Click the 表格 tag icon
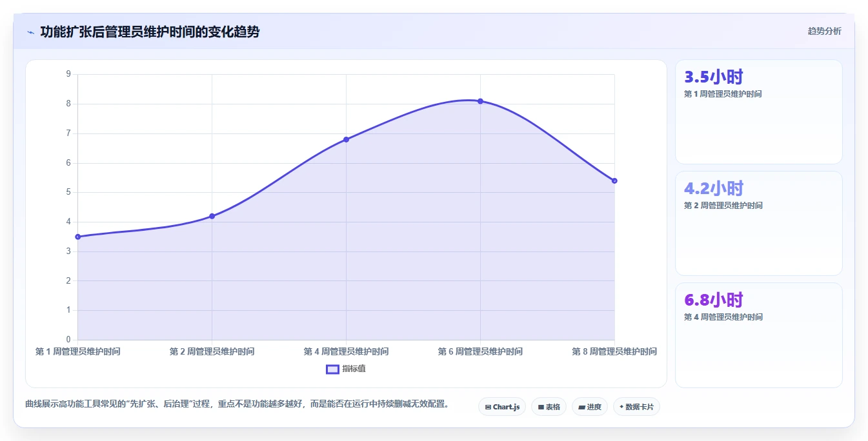The height and width of the screenshot is (441, 868). tap(541, 407)
